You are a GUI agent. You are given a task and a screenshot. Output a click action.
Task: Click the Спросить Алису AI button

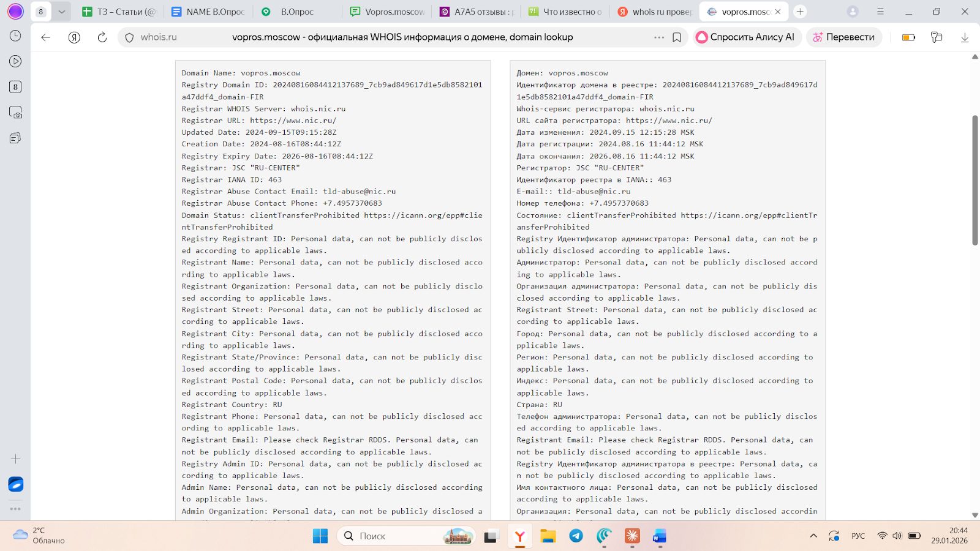coord(745,37)
